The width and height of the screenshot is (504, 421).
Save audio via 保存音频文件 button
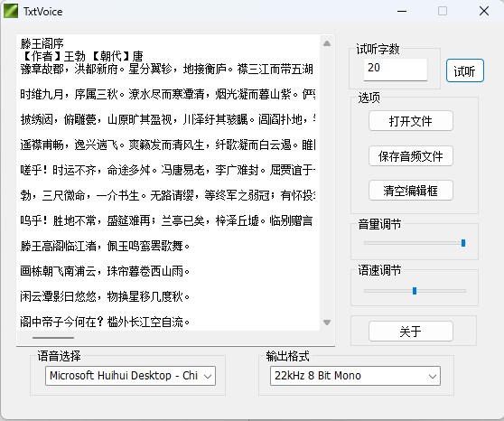point(411,156)
